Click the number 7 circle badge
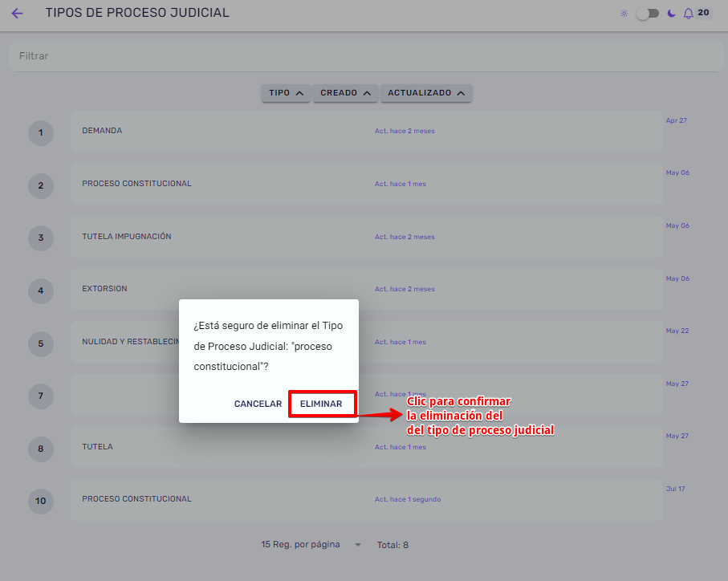Viewport: 728px width, 581px height. (x=41, y=396)
